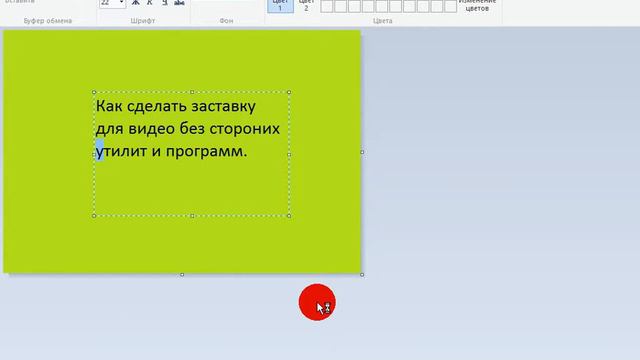
Task: Toggle underline Ч formatting in Шрифт group
Action: pyautogui.click(x=164, y=3)
